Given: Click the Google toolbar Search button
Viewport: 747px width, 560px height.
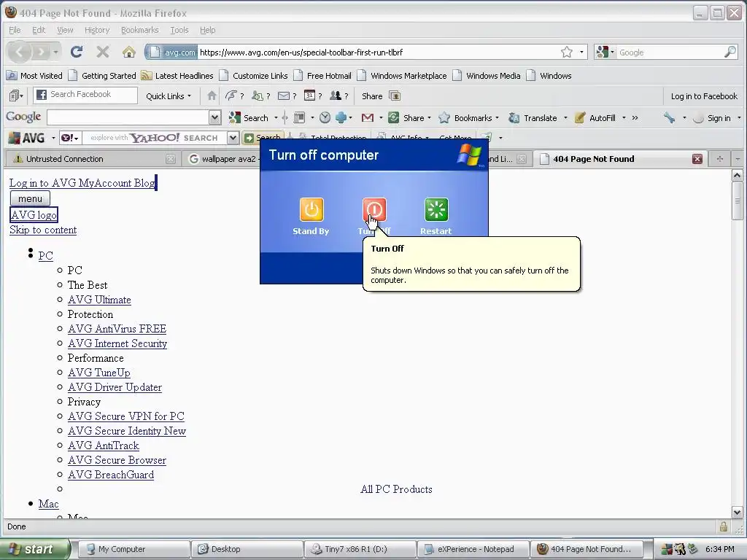Looking at the screenshot, I should click(x=249, y=117).
